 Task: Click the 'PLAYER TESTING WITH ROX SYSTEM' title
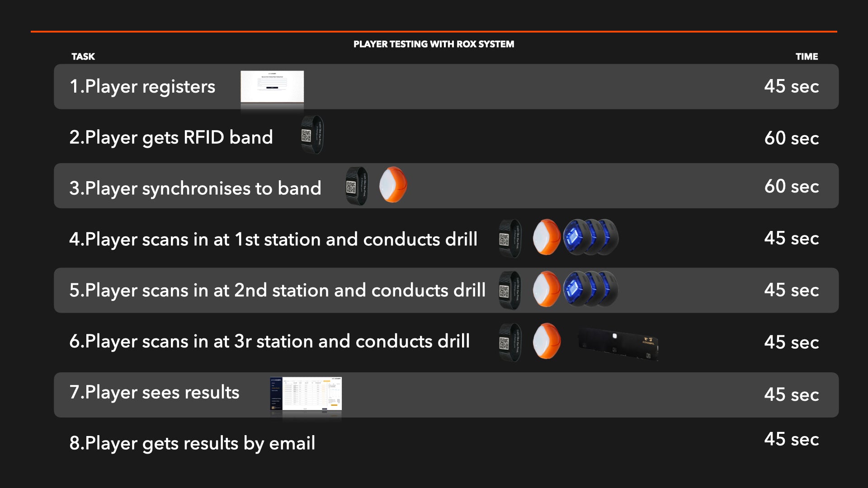click(434, 44)
